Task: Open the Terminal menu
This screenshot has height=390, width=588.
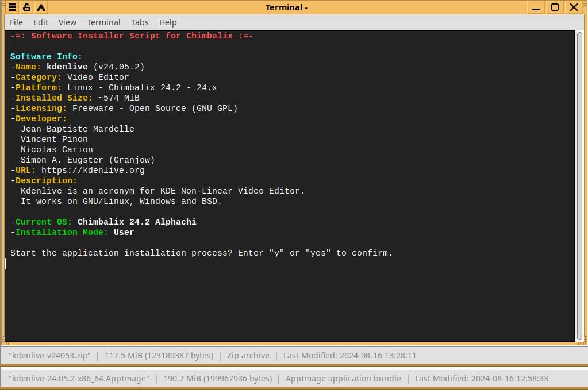Action: [x=103, y=22]
